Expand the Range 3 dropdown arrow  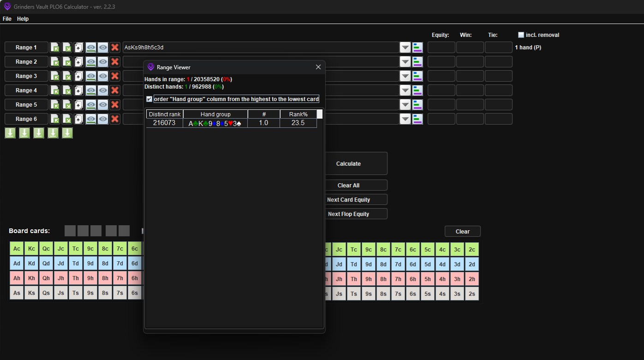pos(405,76)
